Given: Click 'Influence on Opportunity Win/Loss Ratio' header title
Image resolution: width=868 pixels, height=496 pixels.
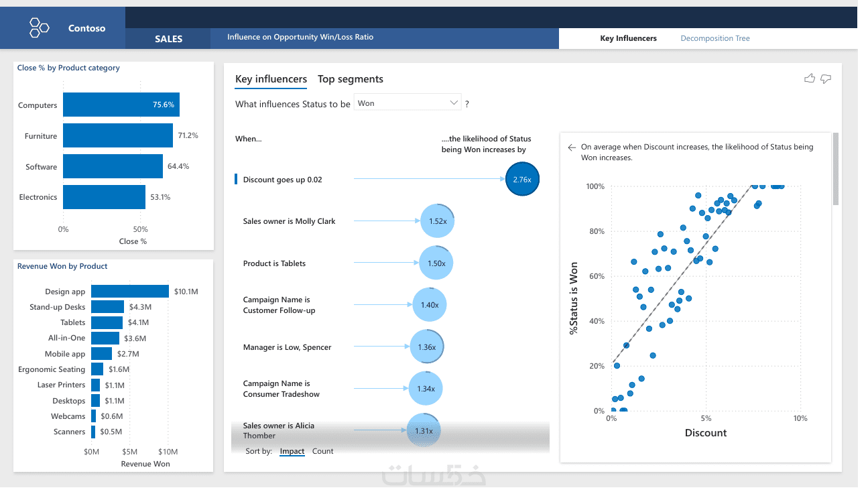Looking at the screenshot, I should 300,38.
